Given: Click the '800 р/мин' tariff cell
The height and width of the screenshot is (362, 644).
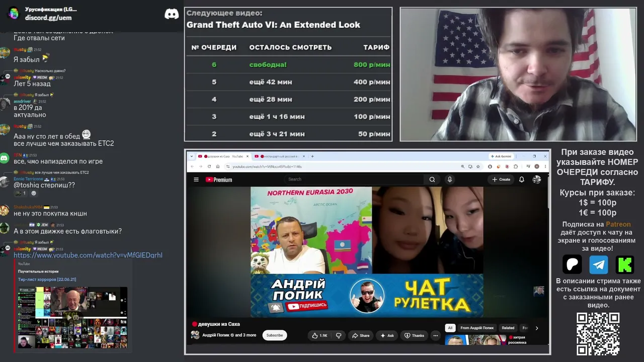Looking at the screenshot, I should tap(372, 64).
